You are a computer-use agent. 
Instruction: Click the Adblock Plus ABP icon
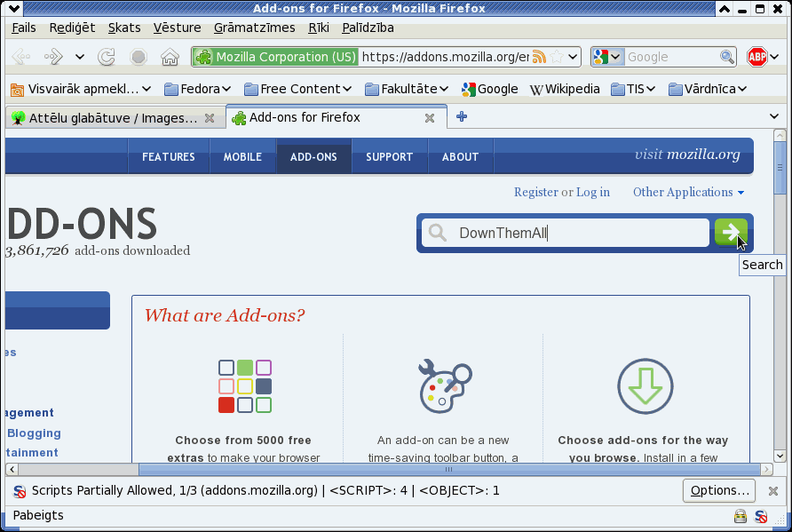point(757,57)
